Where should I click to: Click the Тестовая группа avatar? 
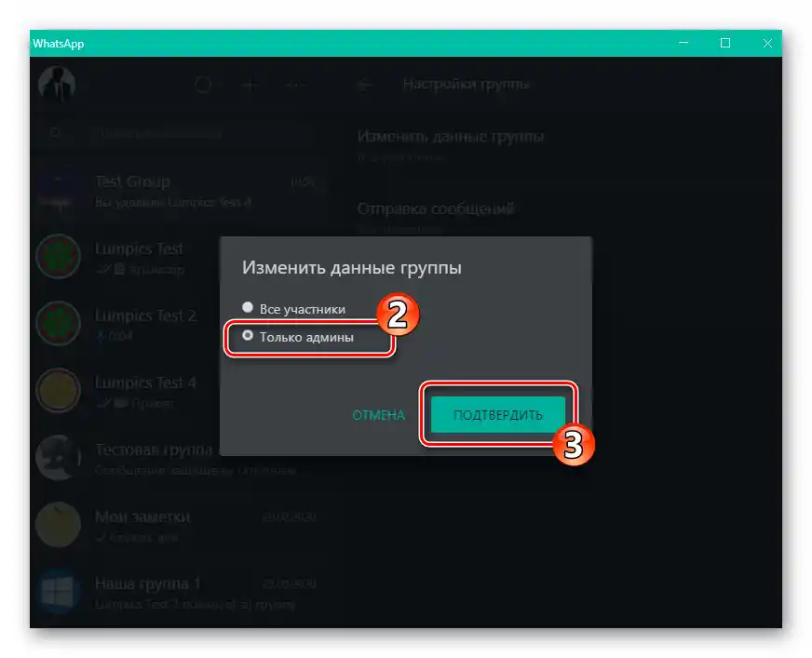tap(58, 457)
